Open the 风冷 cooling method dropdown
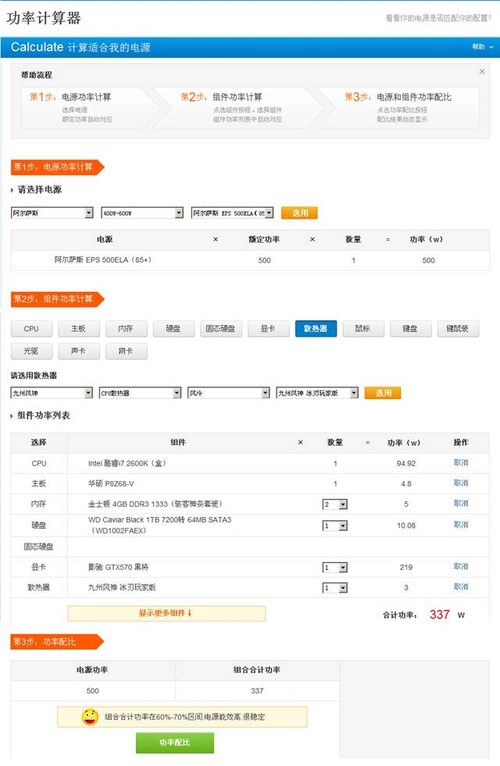The width and height of the screenshot is (500, 766). click(x=229, y=393)
